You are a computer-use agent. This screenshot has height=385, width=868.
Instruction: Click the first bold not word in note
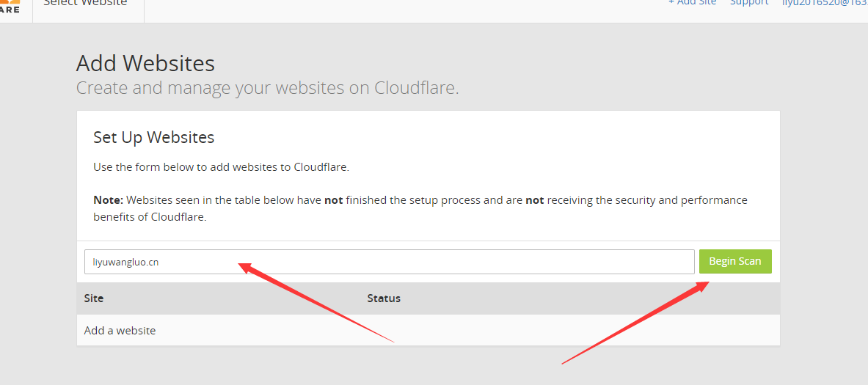pyautogui.click(x=334, y=199)
